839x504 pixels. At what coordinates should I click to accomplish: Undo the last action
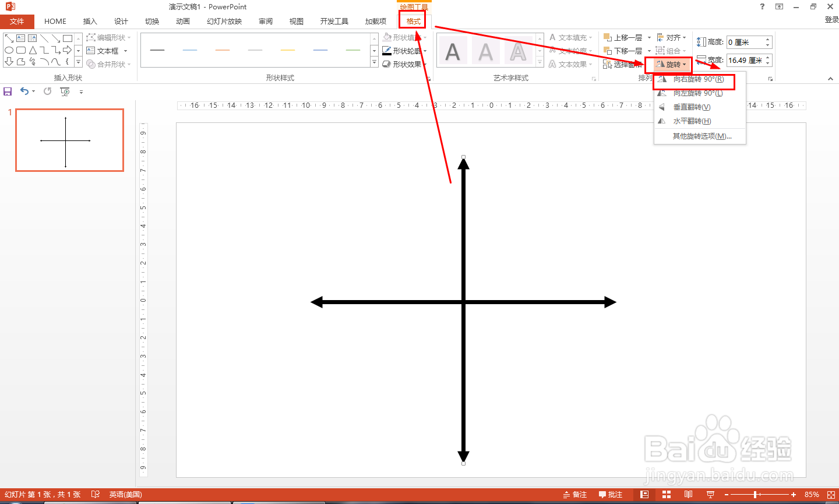point(24,91)
